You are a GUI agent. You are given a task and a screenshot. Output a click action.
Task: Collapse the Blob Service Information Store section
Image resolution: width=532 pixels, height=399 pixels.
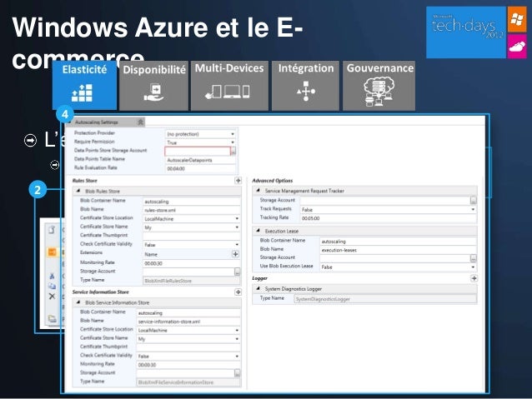(78, 302)
